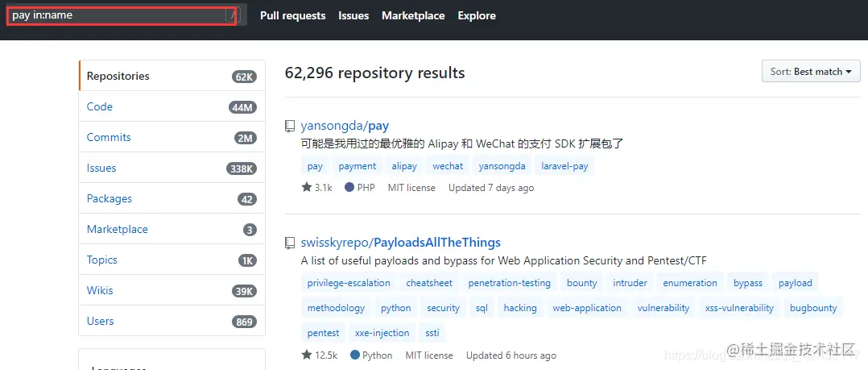
Task: Click the star icon showing 12.5k
Action: pyautogui.click(x=307, y=355)
